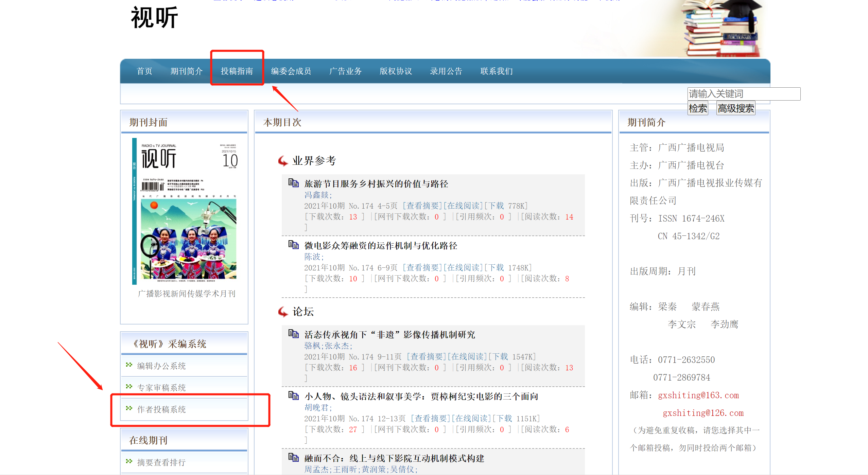Click the red arrow icon beside 论坛

[x=283, y=312]
